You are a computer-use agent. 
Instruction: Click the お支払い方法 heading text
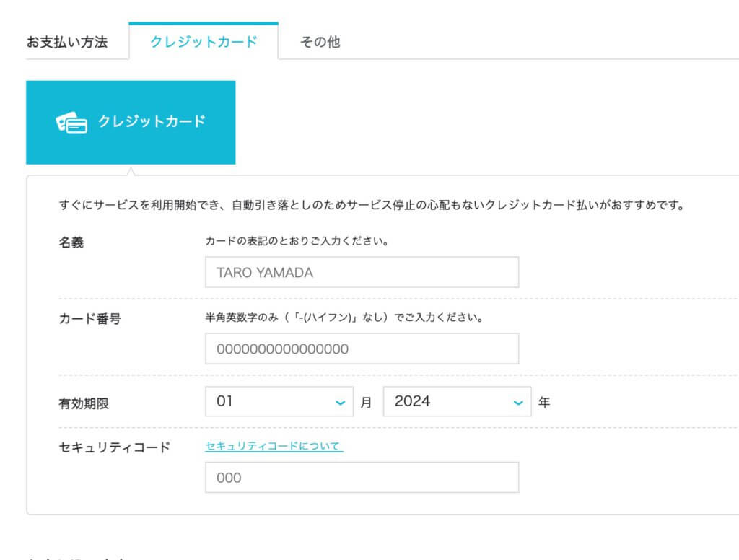[67, 42]
